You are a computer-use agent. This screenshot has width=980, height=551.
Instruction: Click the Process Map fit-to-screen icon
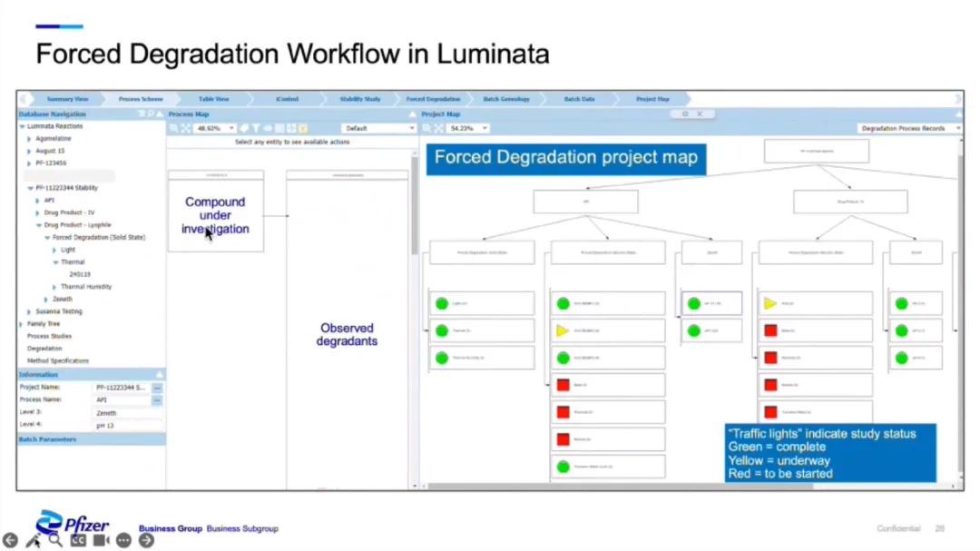(186, 128)
